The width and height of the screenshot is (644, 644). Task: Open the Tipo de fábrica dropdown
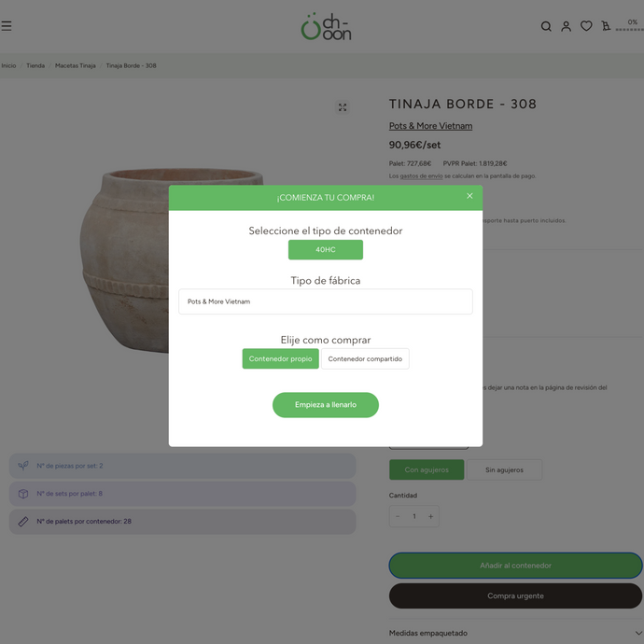pos(326,301)
